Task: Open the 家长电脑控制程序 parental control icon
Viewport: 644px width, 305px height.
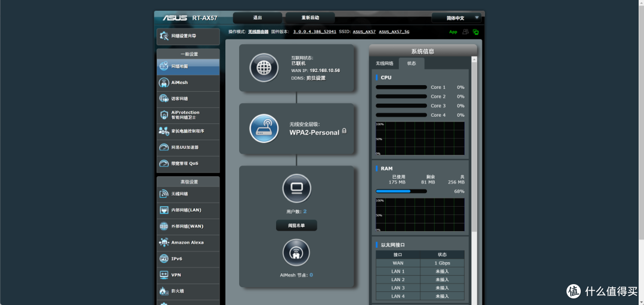Action: click(x=164, y=131)
